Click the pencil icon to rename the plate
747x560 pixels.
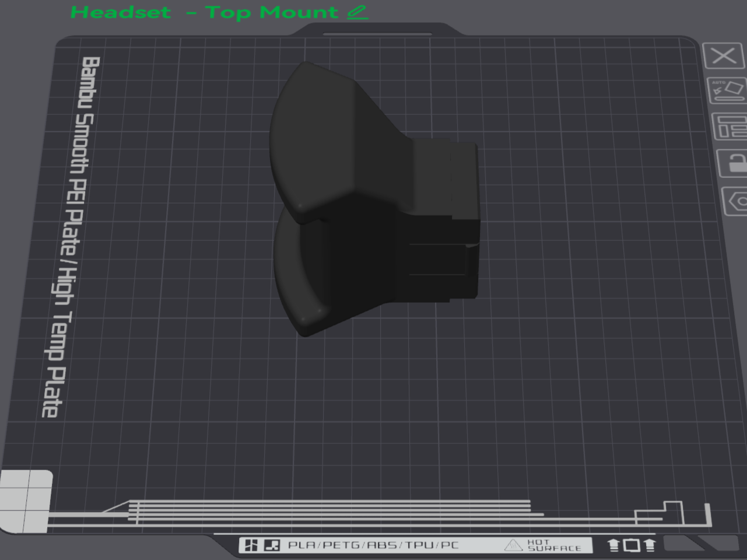357,12
